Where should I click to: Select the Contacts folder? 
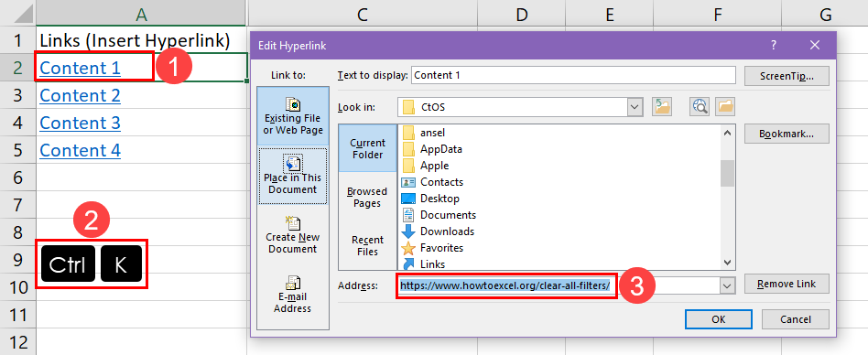[432, 182]
